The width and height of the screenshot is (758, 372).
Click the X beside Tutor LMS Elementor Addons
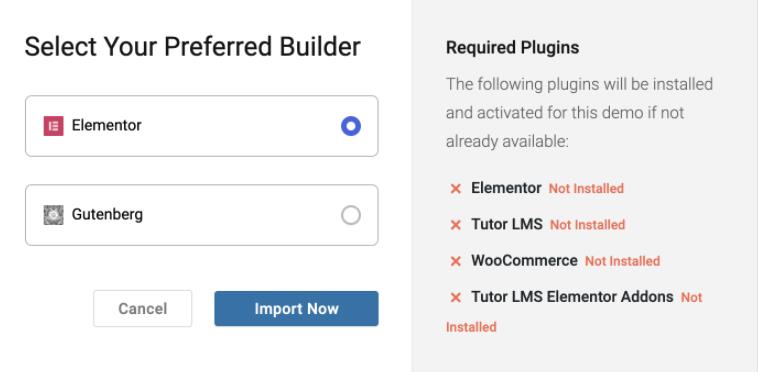455,298
